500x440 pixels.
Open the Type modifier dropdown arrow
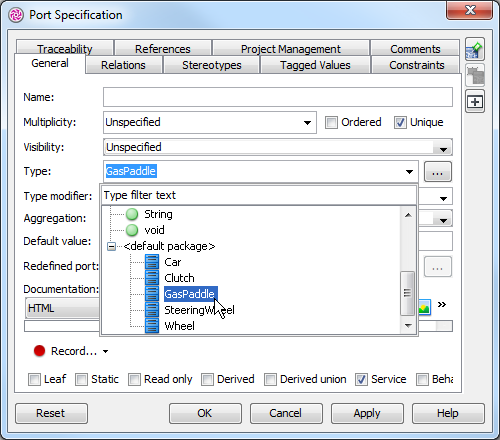(443, 199)
